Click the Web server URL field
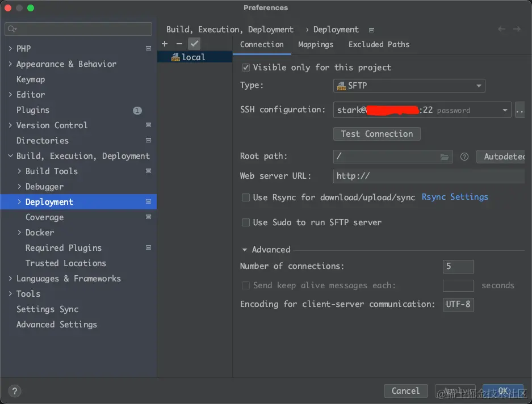Viewport: 532px width, 404px height. click(x=429, y=176)
